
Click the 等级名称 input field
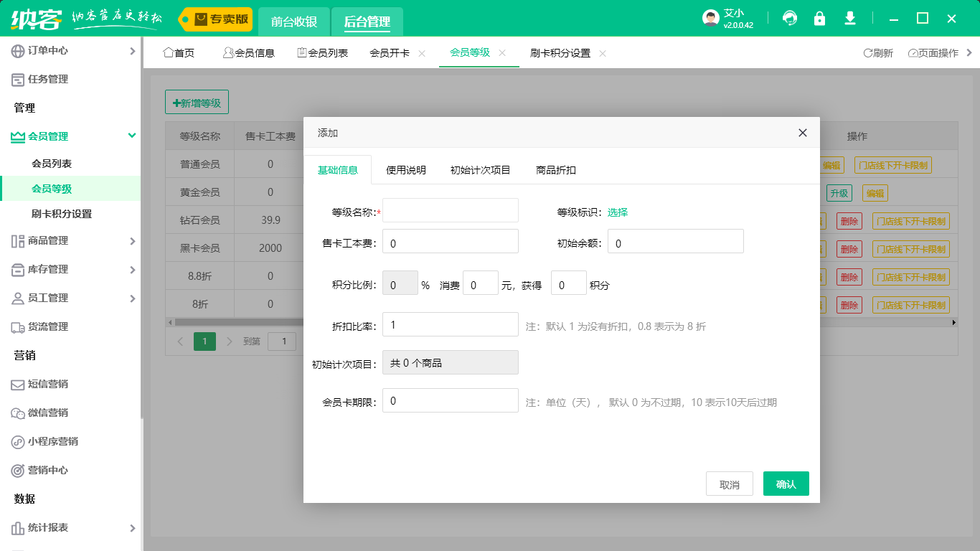pos(451,211)
